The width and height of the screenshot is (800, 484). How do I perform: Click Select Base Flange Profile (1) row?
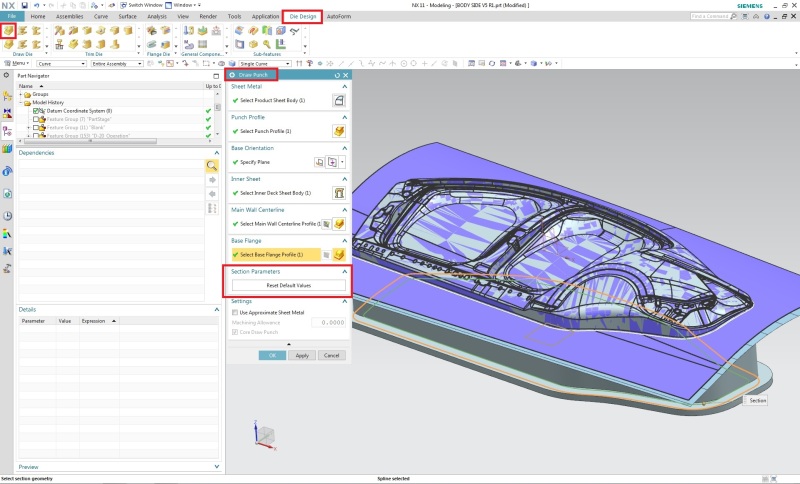276,254
